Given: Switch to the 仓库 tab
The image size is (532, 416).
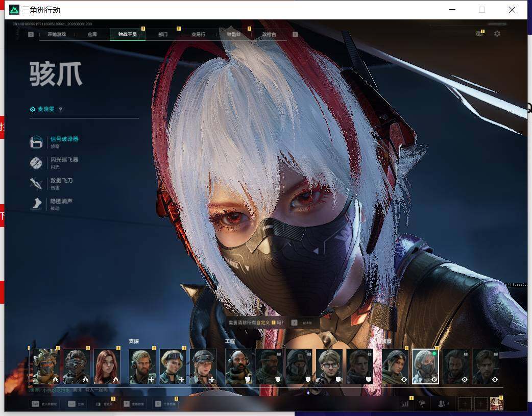Looking at the screenshot, I should coord(92,34).
